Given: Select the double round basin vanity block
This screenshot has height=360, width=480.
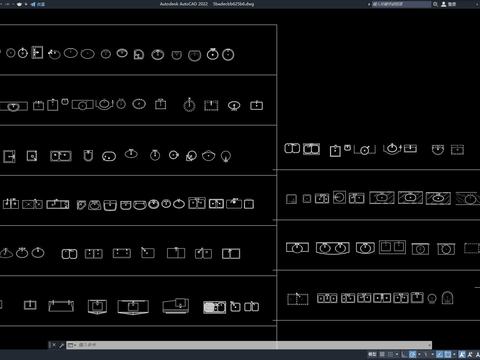Looking at the screenshot, I should [x=333, y=248].
